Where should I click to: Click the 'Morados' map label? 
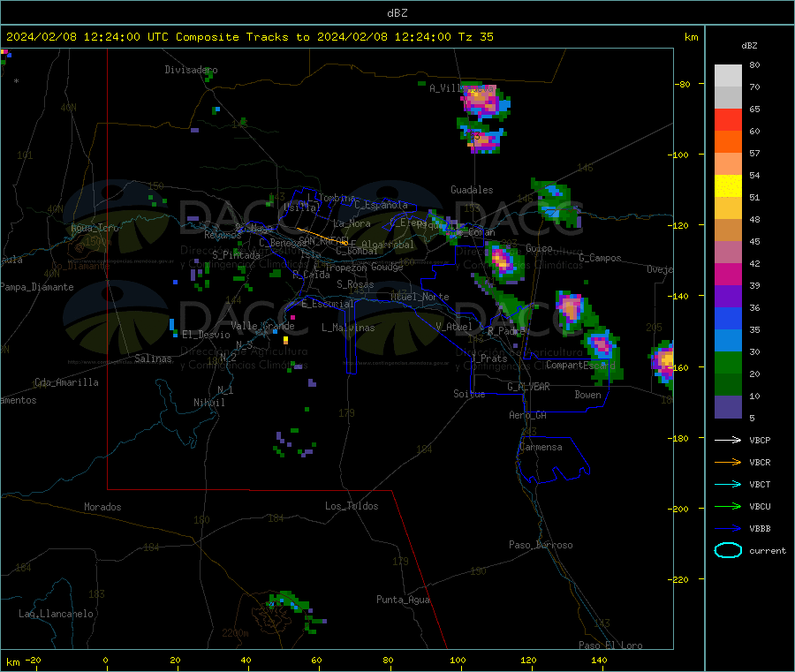pos(102,507)
